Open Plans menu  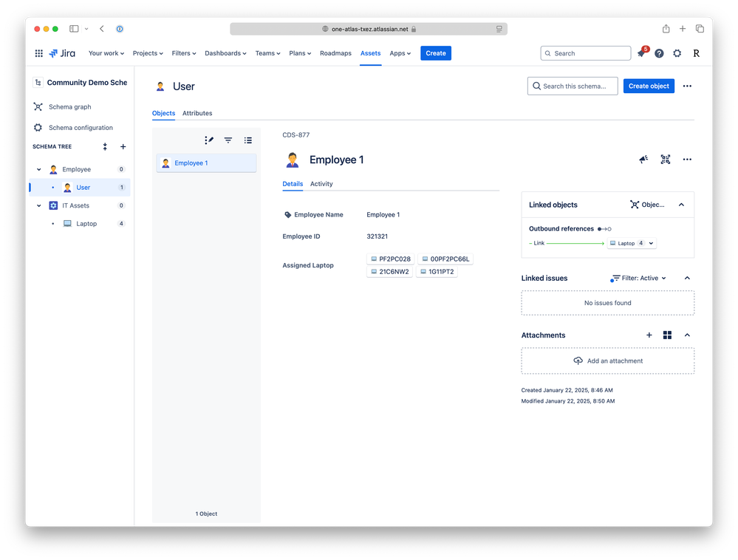300,53
